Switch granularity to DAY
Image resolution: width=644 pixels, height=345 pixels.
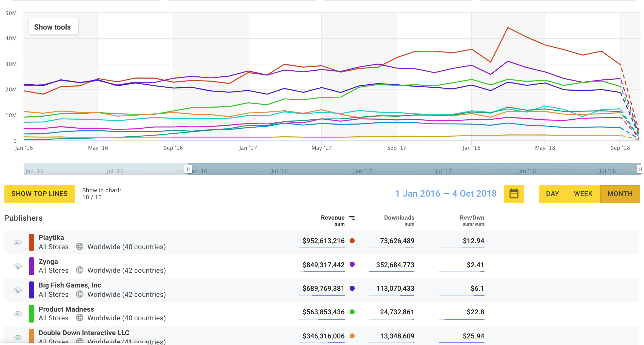[552, 194]
